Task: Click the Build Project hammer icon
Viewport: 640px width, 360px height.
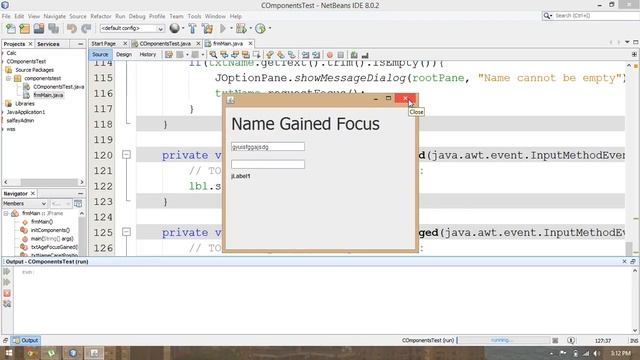Action: pos(192,29)
